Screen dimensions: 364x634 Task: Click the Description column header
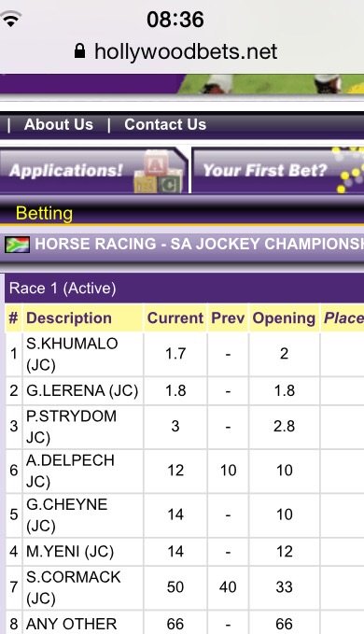(x=69, y=318)
